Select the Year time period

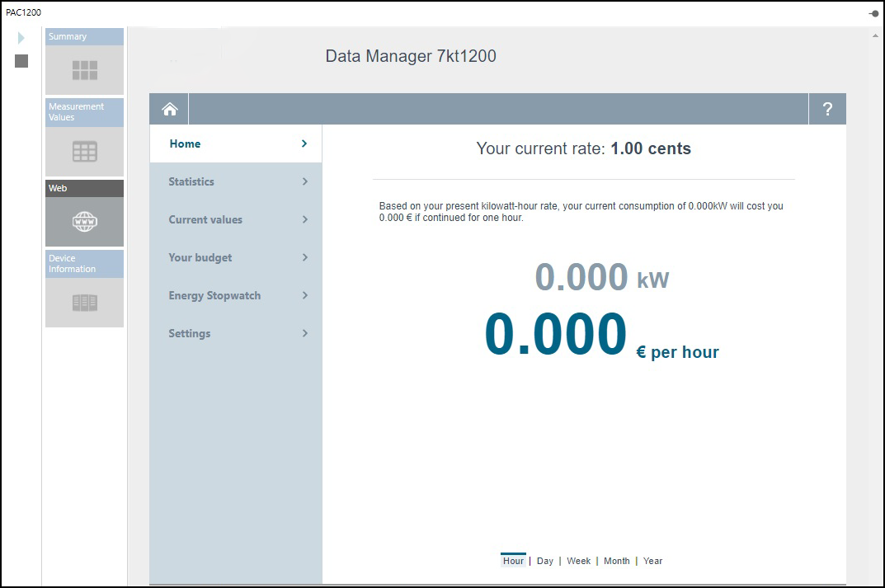(652, 560)
